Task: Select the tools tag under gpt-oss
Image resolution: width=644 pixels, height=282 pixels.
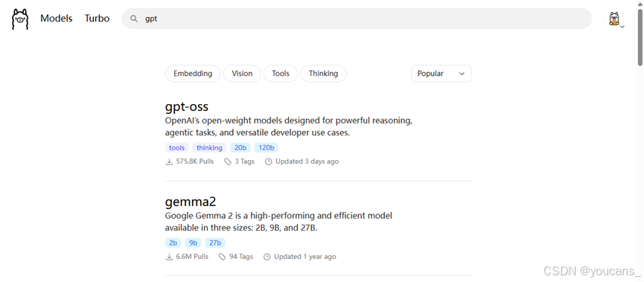Action: [177, 148]
